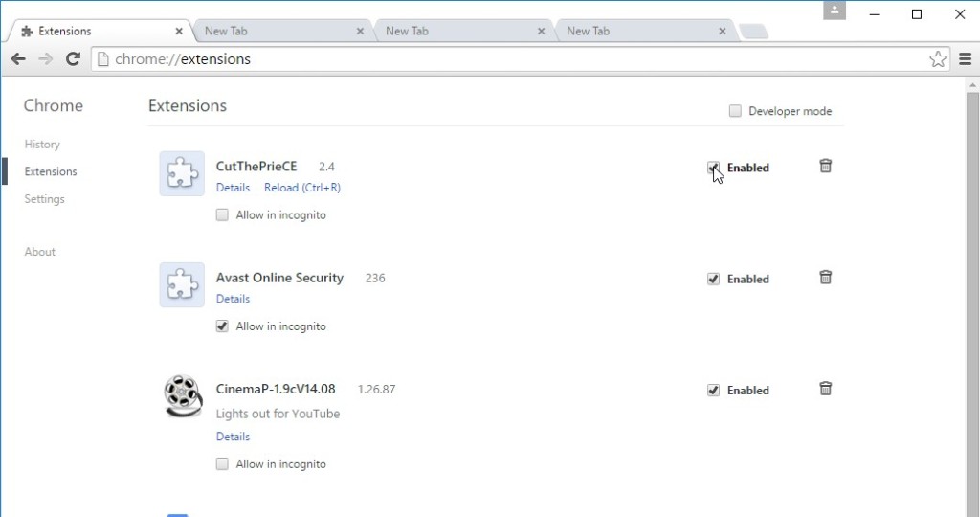Uncheck Avast Allow in incognito
Screen dimensions: 980x517
click(222, 326)
